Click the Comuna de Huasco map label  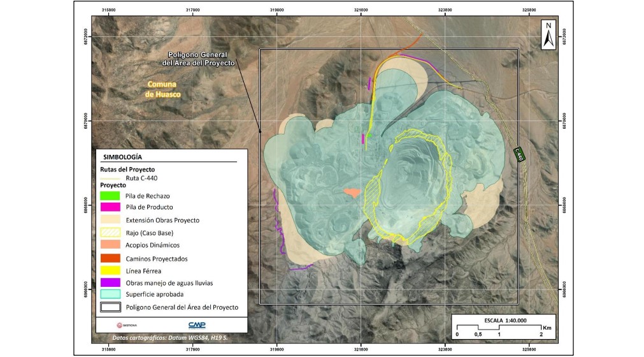163,89
